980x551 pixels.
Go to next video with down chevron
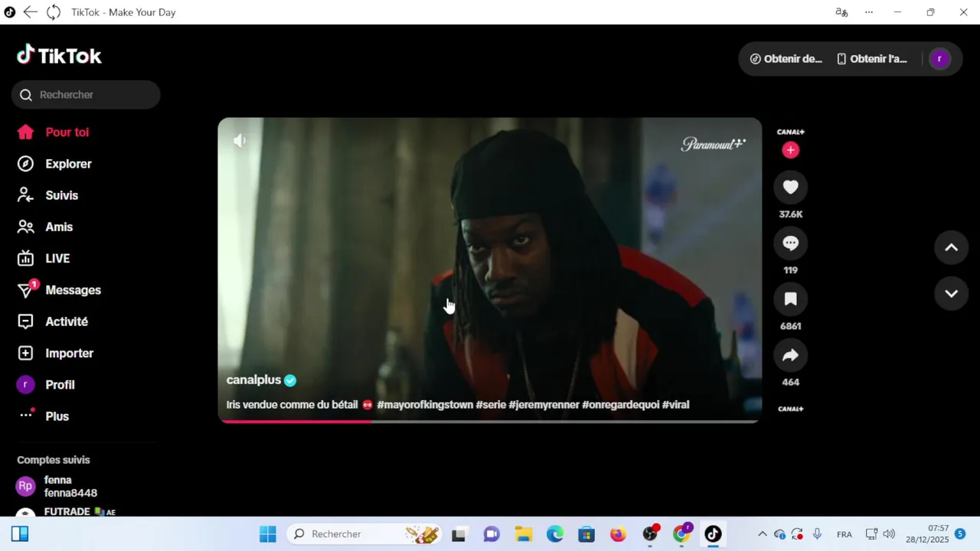click(951, 294)
